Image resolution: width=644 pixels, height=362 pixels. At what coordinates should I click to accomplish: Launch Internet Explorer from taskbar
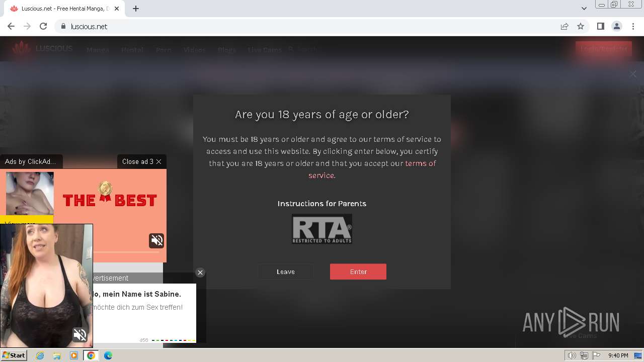40,355
